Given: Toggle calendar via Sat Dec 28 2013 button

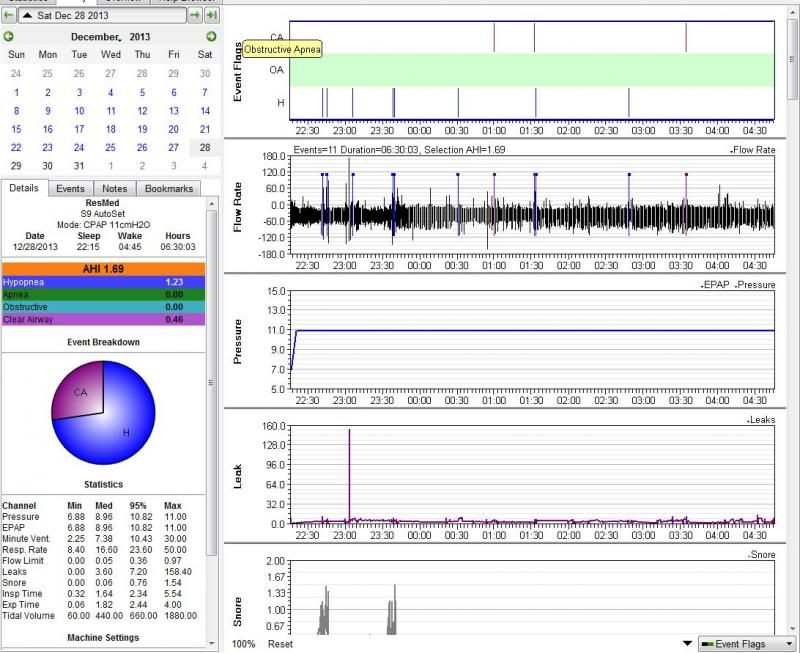Looking at the screenshot, I should 102,16.
